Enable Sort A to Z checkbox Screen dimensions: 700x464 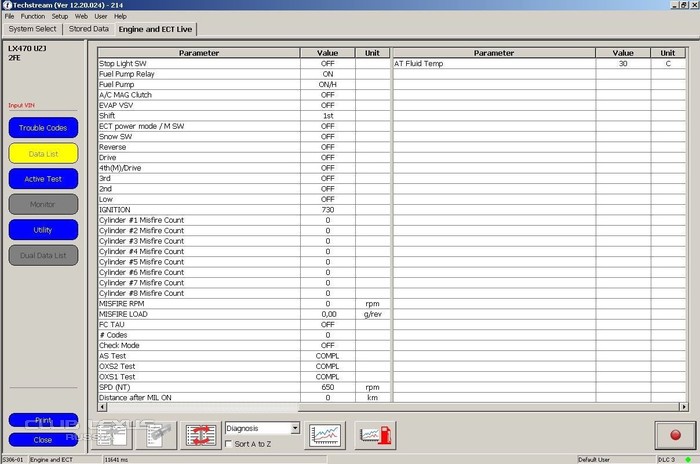tap(231, 443)
